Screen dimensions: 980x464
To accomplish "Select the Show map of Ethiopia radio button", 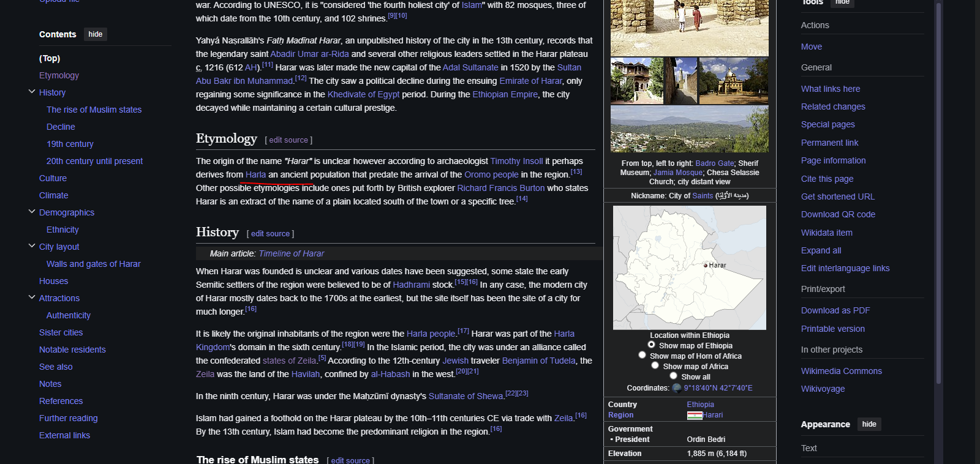I will pos(651,345).
